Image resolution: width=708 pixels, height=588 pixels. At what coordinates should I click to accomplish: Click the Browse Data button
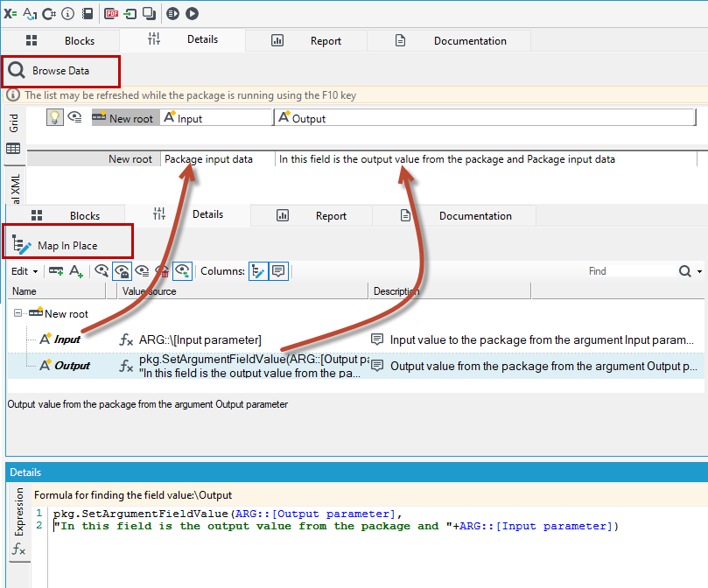pos(61,71)
